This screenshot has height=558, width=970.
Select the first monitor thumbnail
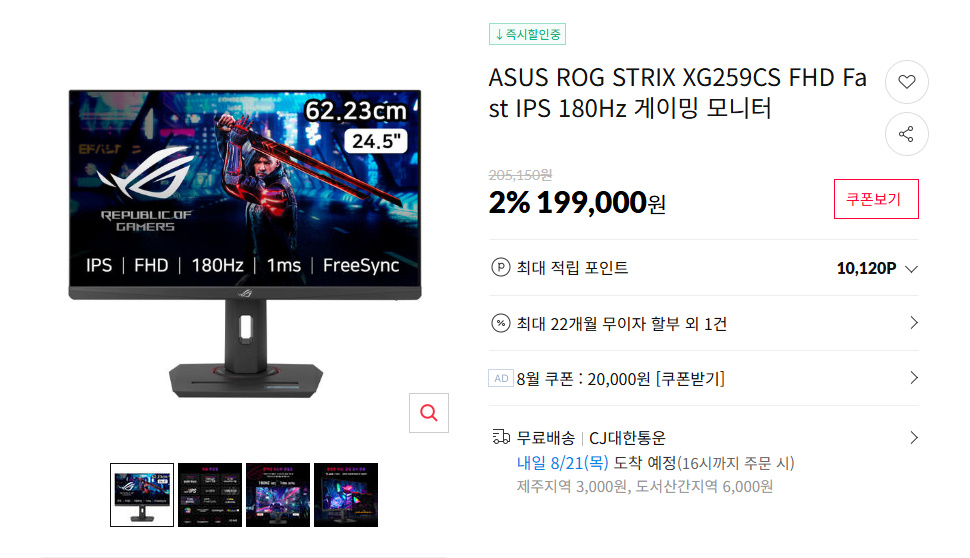point(142,495)
